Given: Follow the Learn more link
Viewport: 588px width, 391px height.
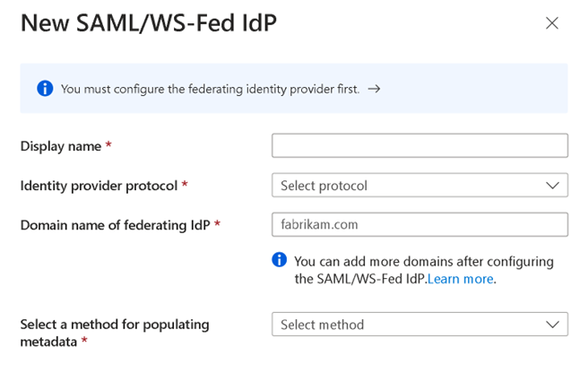Looking at the screenshot, I should [460, 279].
